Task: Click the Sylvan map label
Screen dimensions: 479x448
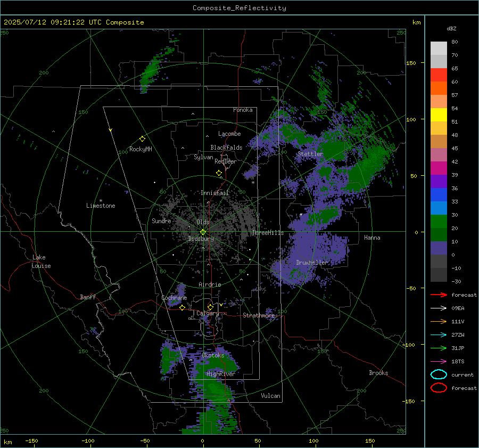Action: (203, 157)
